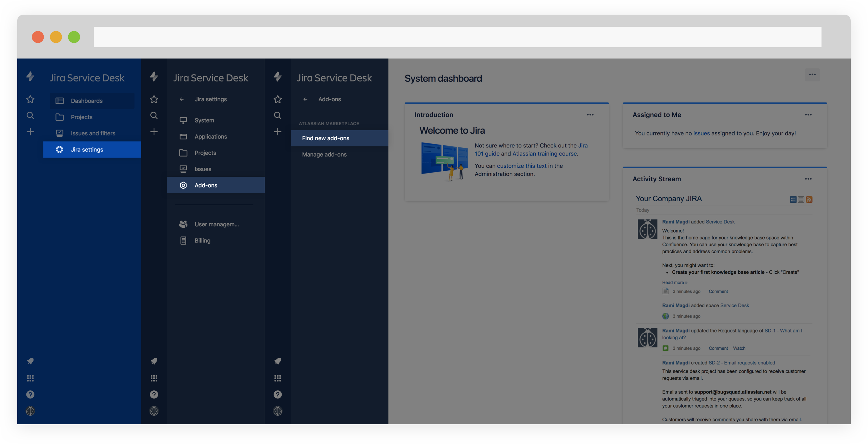
Task: Open System settings monitor icon item
Action: coord(183,120)
